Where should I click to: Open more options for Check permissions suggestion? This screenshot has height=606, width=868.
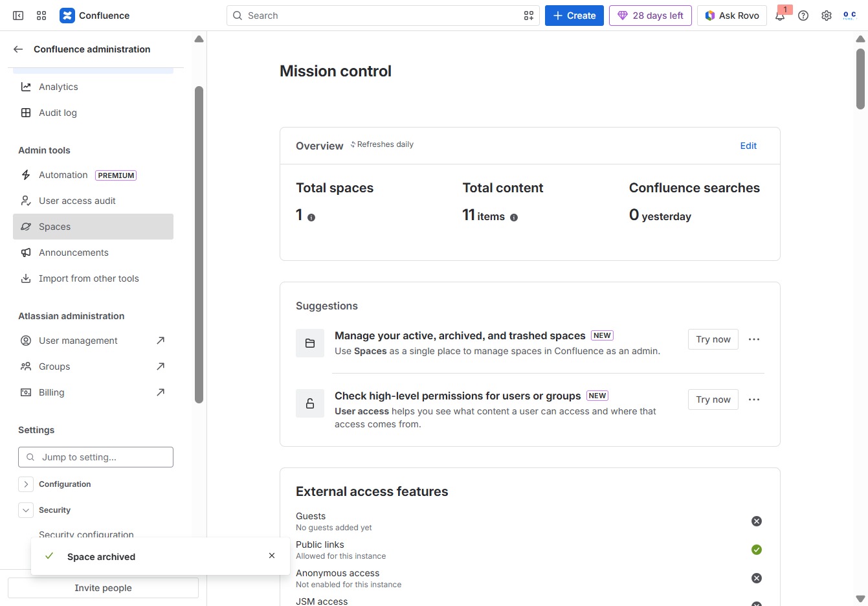754,399
